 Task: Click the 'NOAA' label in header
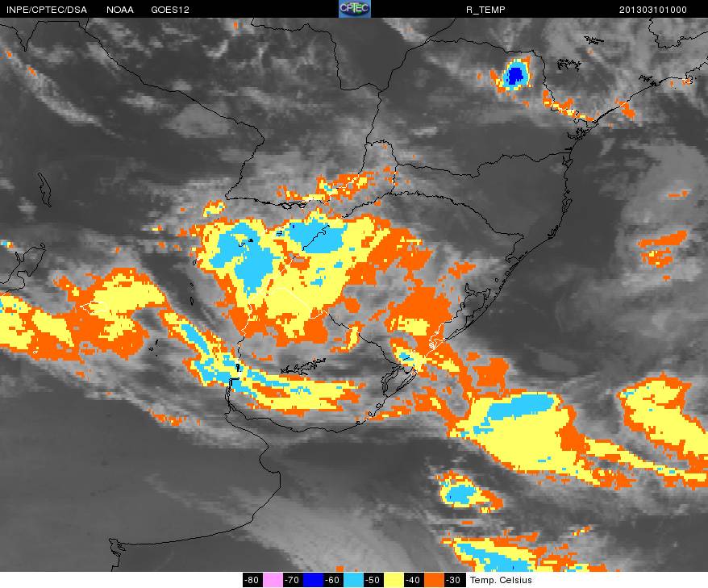coord(120,10)
